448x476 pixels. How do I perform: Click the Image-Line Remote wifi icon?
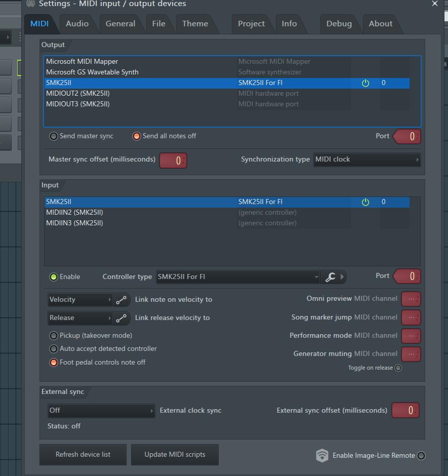tap(322, 455)
